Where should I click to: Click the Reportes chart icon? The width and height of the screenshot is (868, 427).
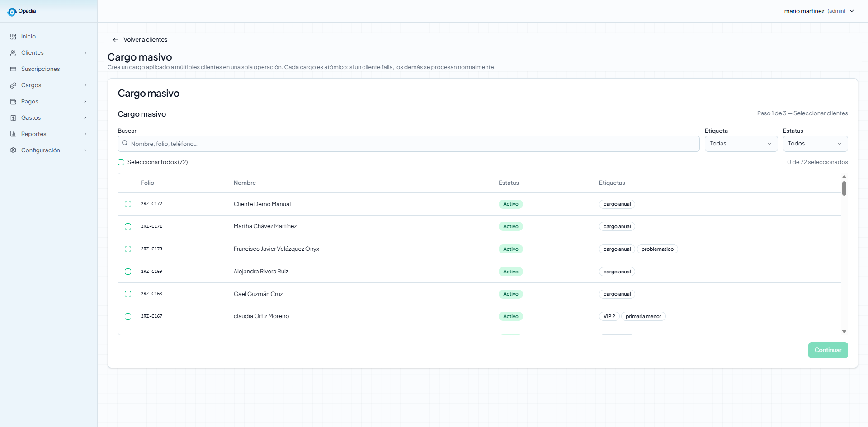13,134
